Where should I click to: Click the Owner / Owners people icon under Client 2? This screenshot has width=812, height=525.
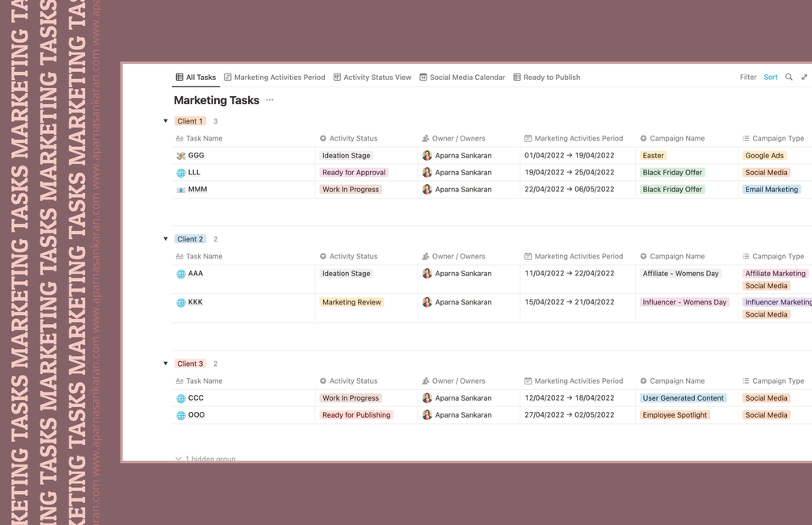[x=426, y=256]
